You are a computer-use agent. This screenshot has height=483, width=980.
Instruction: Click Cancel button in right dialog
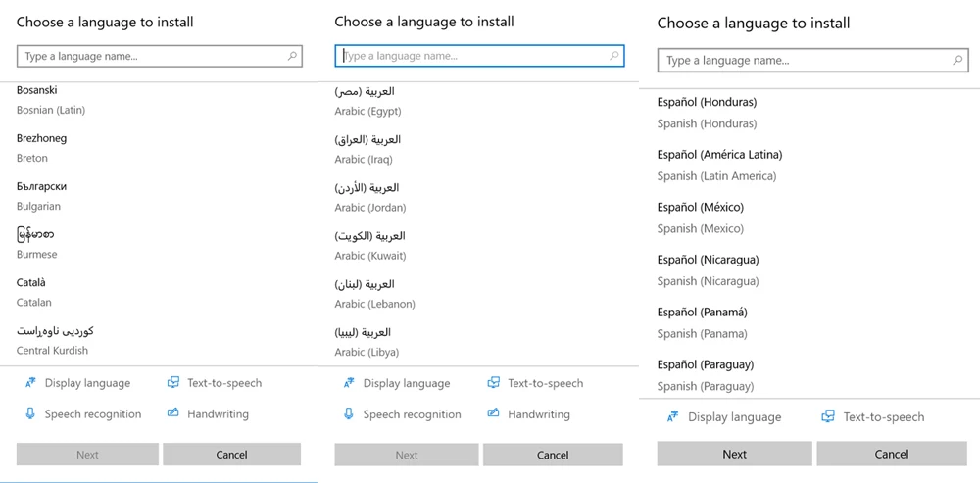point(892,454)
